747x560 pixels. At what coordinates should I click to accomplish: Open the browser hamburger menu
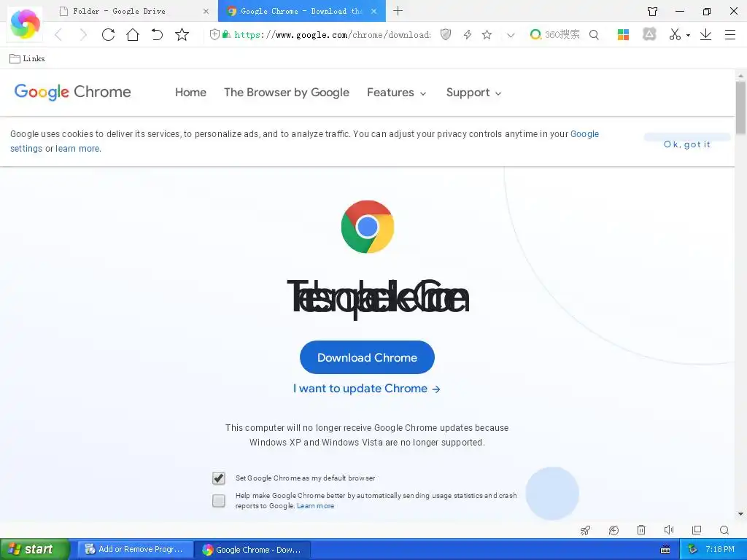click(729, 35)
